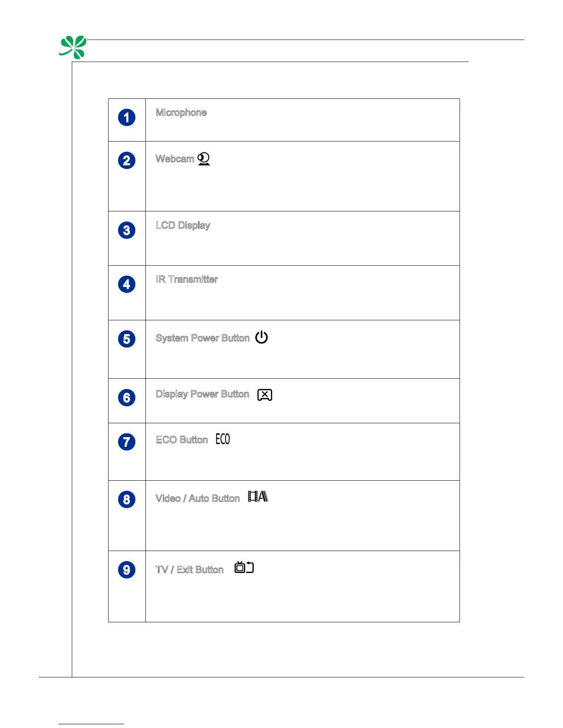The image size is (563, 728).
Task: Click the blue underline link at page bottom
Action: click(91, 724)
